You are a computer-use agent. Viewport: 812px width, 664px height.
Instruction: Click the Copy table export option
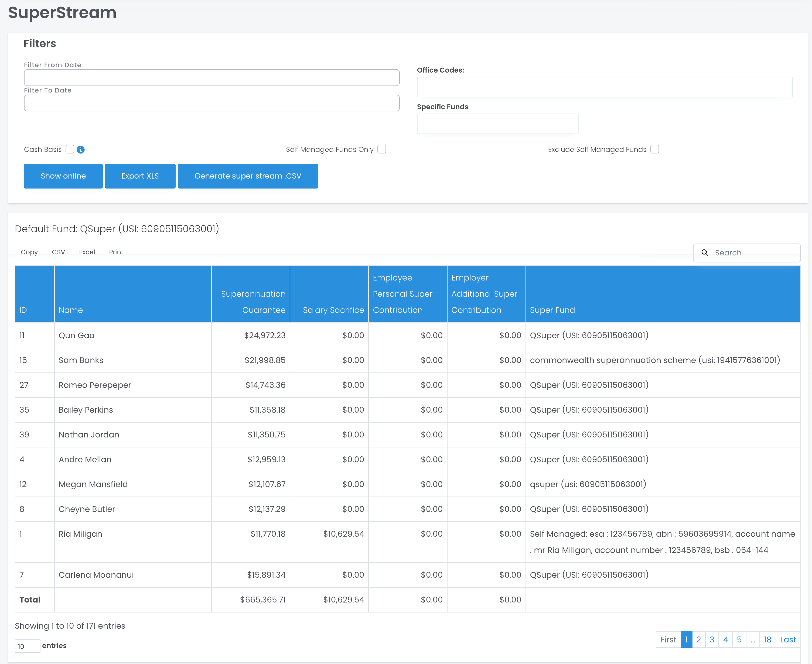29,252
